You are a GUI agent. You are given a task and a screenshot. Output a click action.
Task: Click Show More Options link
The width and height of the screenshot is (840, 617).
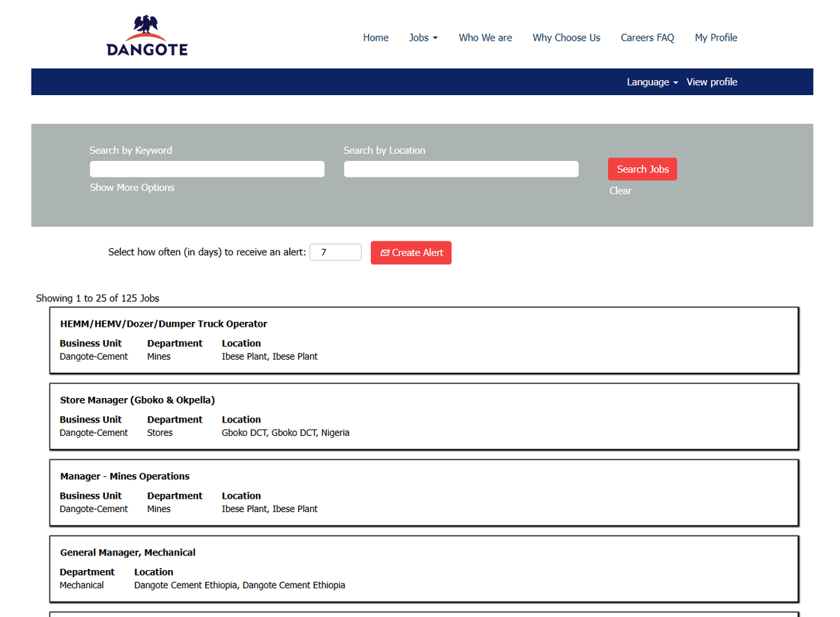coord(132,187)
